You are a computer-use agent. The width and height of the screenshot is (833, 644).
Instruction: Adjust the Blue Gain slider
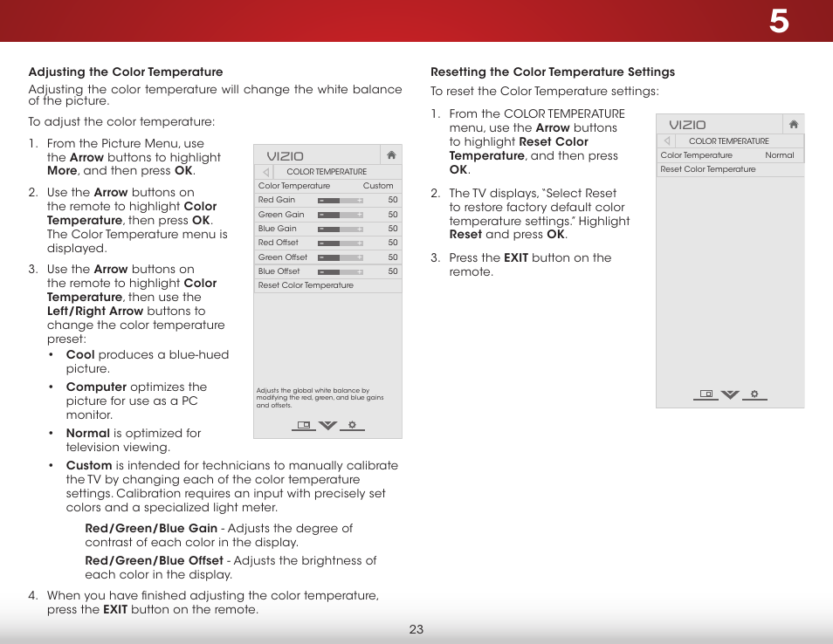(341, 230)
